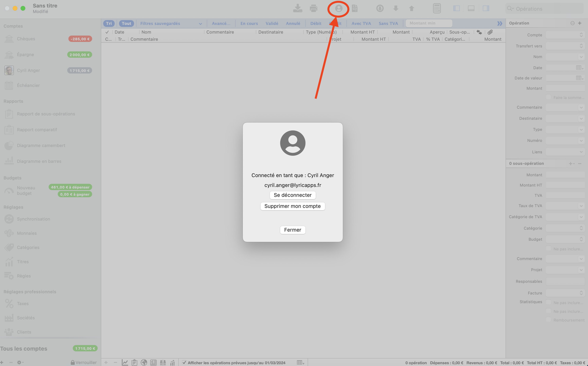Click Supprimer mon compte in profile popup
The height and width of the screenshot is (366, 588).
tap(293, 206)
